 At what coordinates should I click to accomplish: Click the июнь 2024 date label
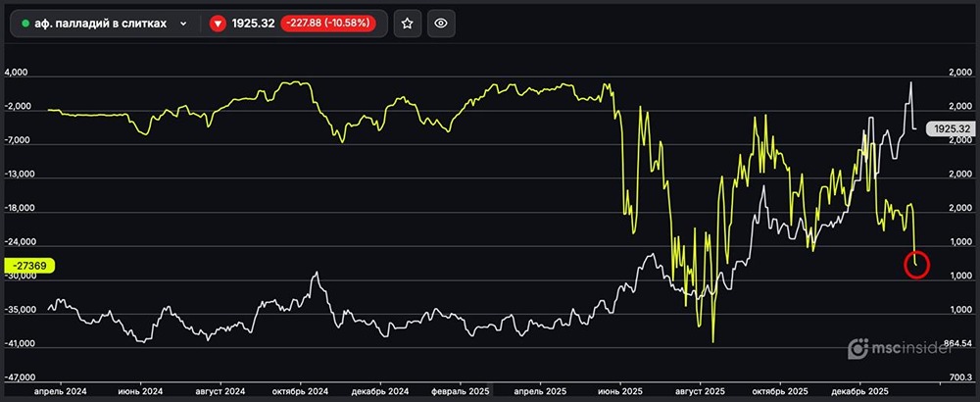tap(140, 391)
